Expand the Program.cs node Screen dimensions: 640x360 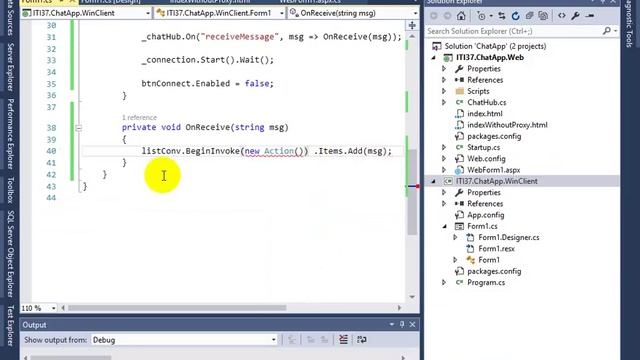pos(444,282)
